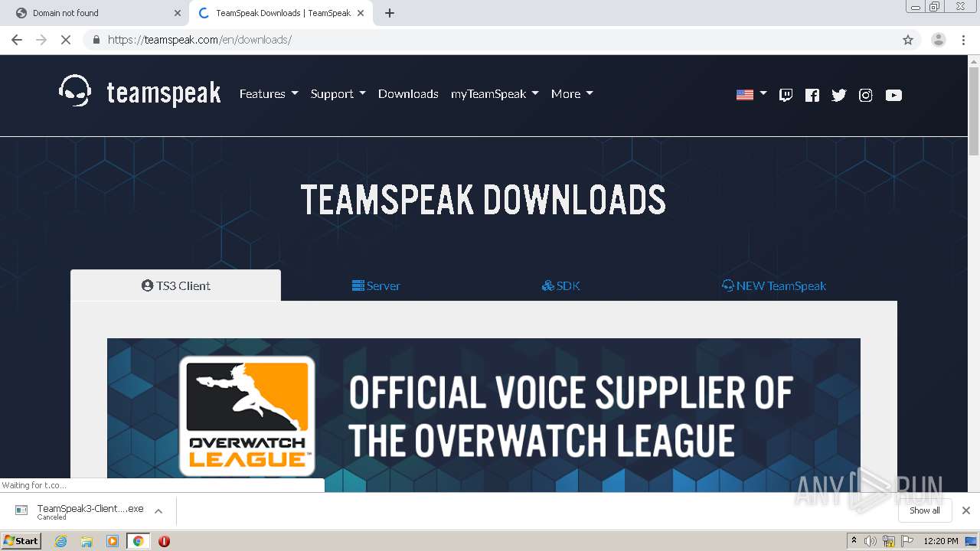Open Internet Explorer from the taskbar
Viewport: 980px width, 551px height.
point(60,541)
